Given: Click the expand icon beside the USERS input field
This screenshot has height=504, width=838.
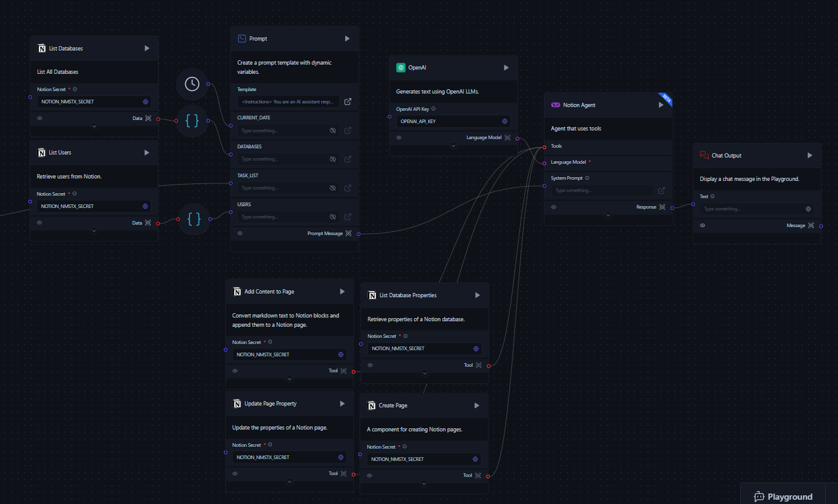Looking at the screenshot, I should tap(348, 217).
